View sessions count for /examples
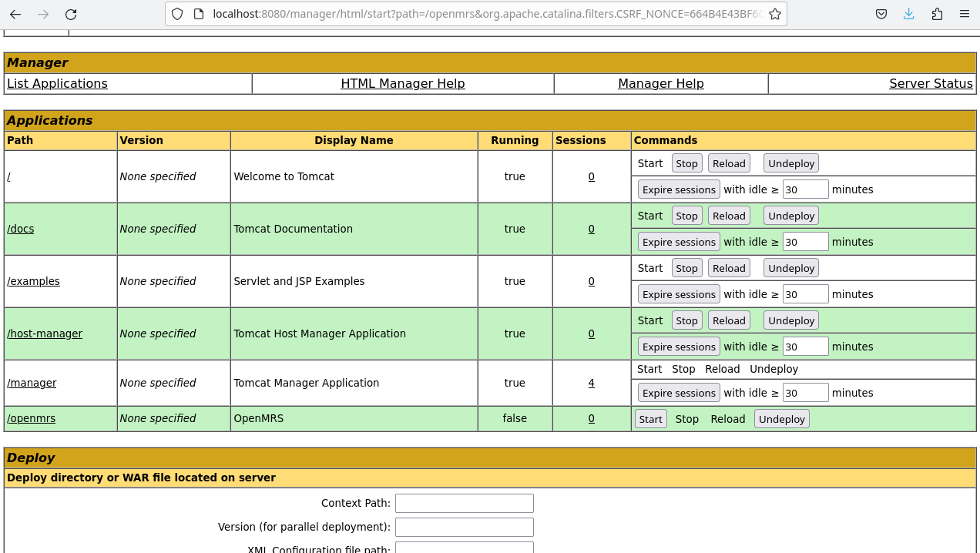The height and width of the screenshot is (553, 980). click(592, 281)
